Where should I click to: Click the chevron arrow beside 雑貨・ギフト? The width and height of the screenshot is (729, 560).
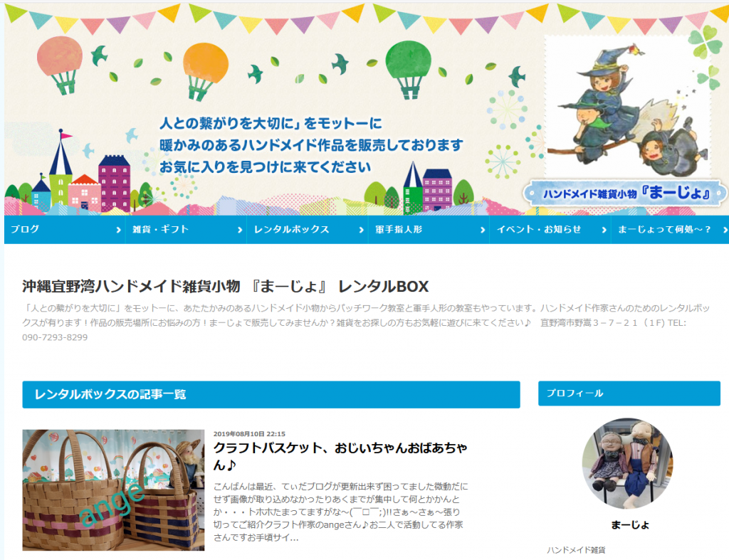pyautogui.click(x=240, y=230)
